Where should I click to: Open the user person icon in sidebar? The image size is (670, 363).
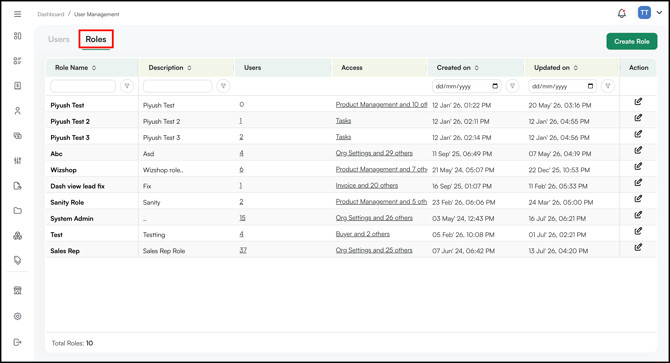pos(18,111)
